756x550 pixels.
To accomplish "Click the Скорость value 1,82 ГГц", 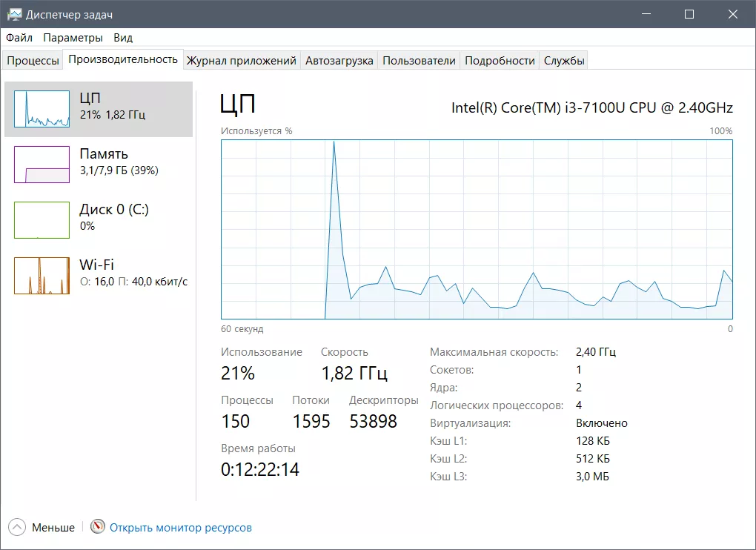I will 354,373.
